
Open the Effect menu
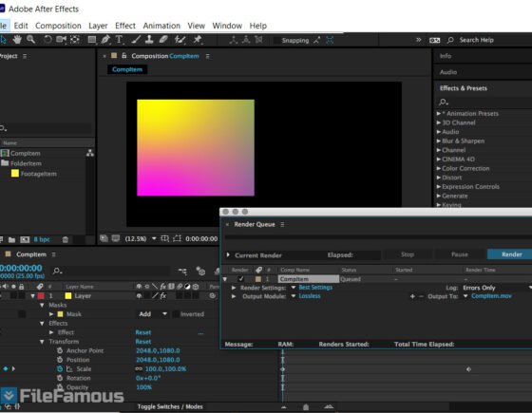point(125,26)
